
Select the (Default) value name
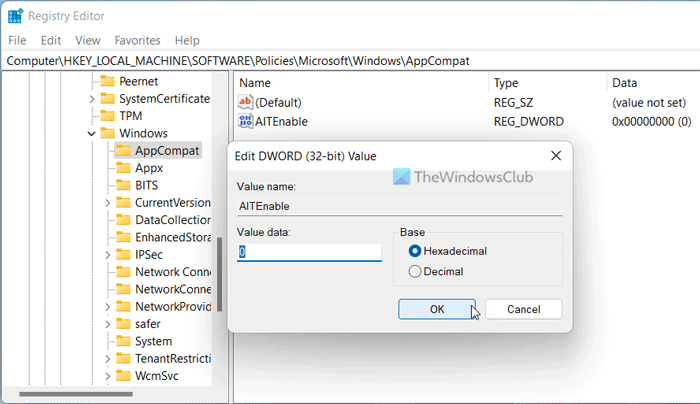pos(278,102)
